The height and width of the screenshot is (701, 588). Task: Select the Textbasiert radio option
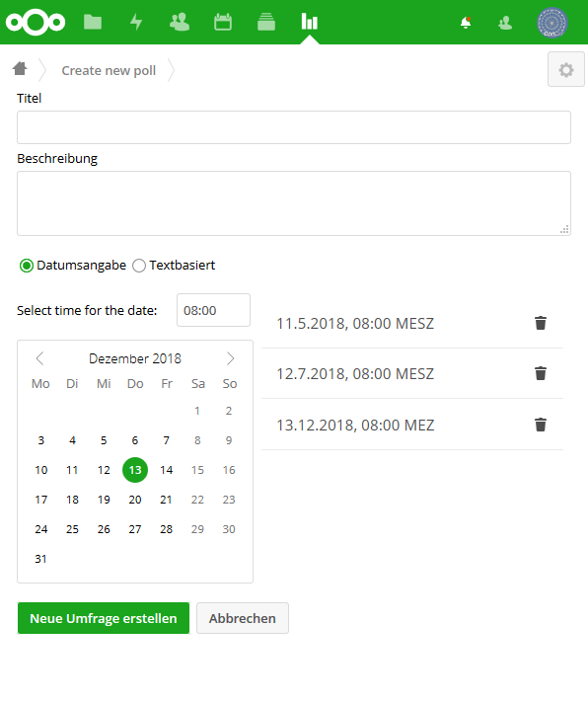click(x=139, y=266)
